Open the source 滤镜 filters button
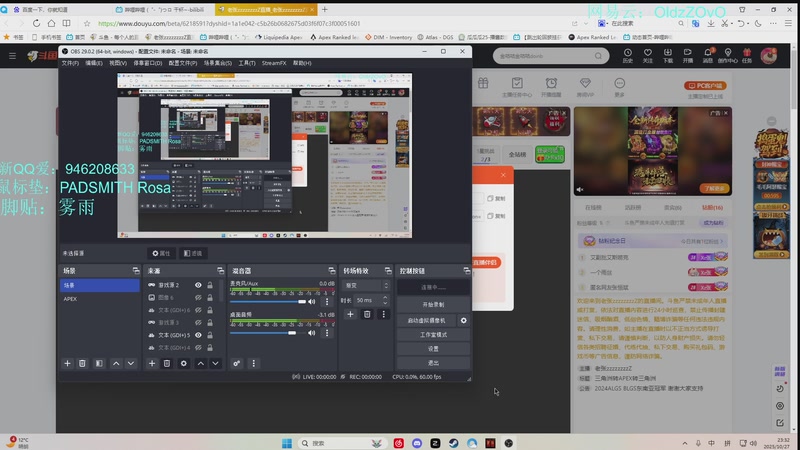This screenshot has height=450, width=800. (x=193, y=253)
